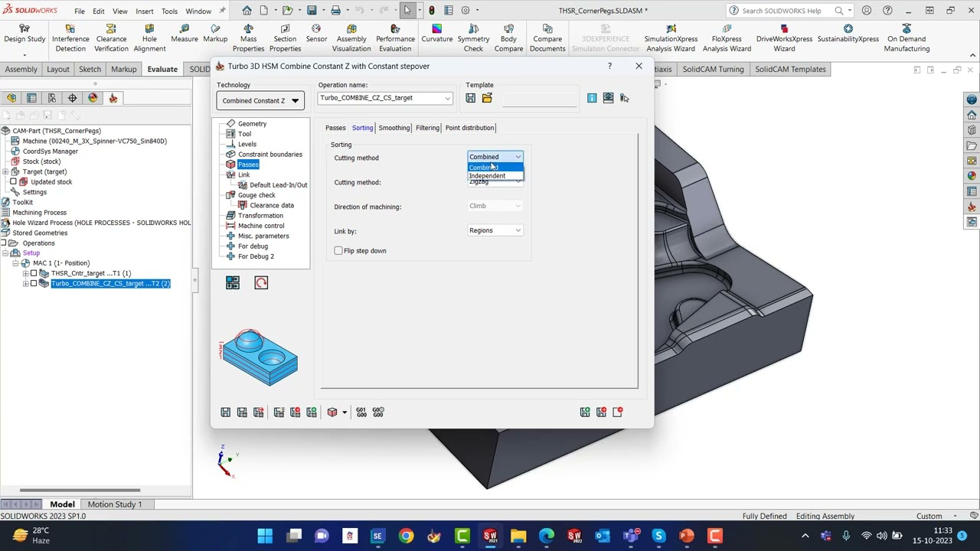
Task: Click the blue info icon in the dialog
Action: pos(592,98)
